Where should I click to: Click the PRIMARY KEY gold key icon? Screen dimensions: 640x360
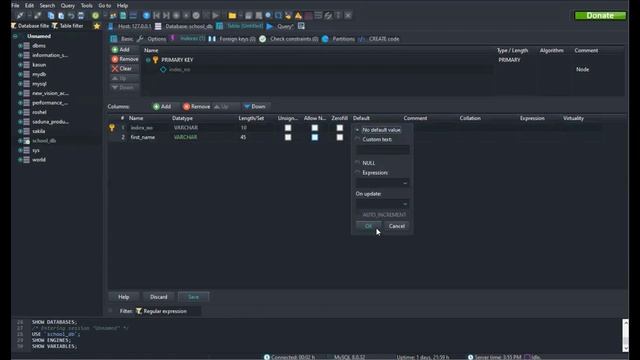tap(156, 60)
